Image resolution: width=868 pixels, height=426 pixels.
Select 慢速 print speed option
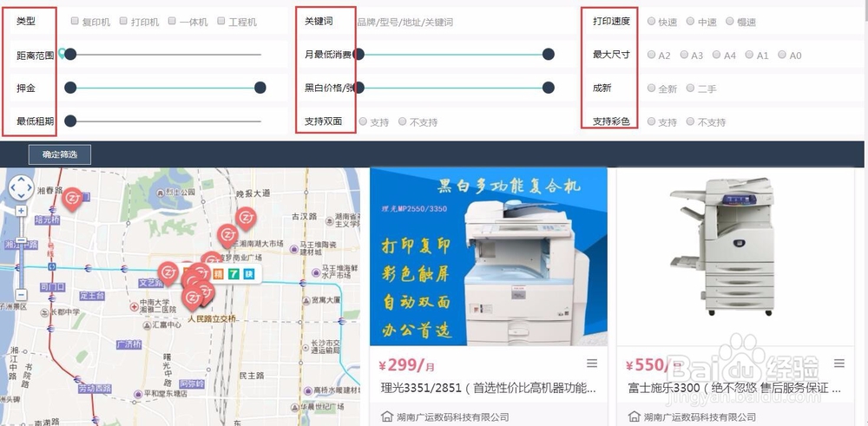tap(730, 21)
